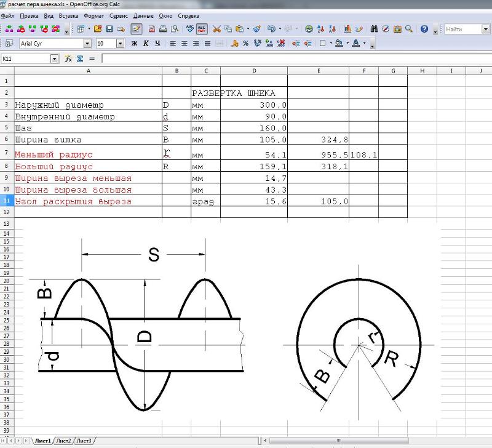Insert a chart using the chart icon
Viewport: 492px width, 448px height.
tap(347, 29)
